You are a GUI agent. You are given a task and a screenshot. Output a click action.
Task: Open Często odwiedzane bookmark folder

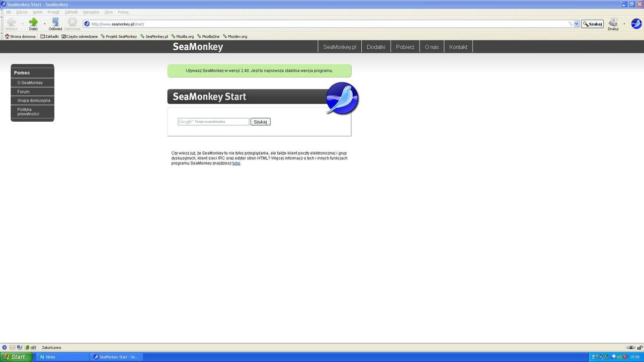79,36
